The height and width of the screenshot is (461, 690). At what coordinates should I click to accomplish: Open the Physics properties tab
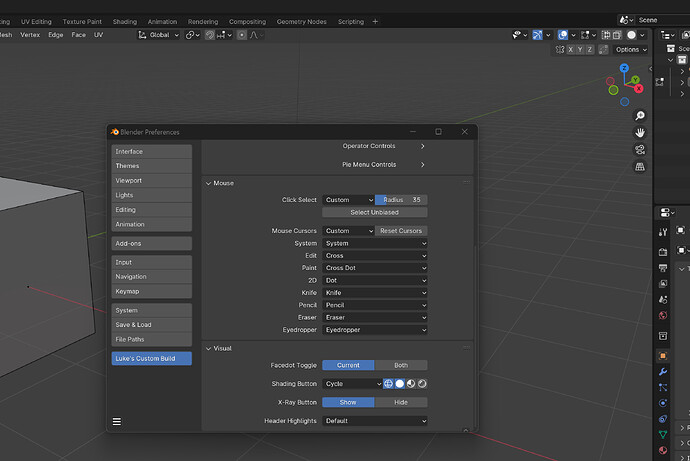coord(663,403)
